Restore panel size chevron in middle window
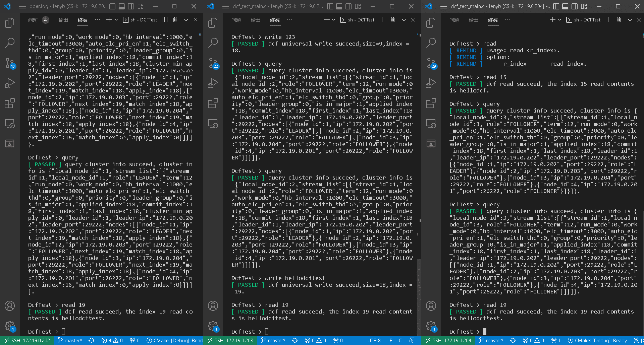The width and height of the screenshot is (644, 345). click(404, 20)
